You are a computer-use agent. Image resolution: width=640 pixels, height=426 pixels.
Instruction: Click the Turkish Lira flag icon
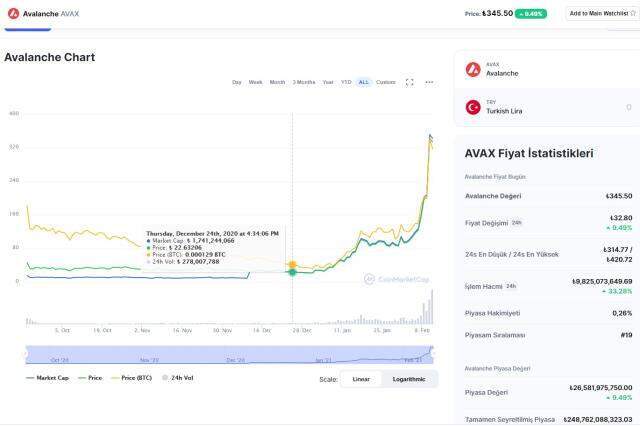click(x=473, y=107)
